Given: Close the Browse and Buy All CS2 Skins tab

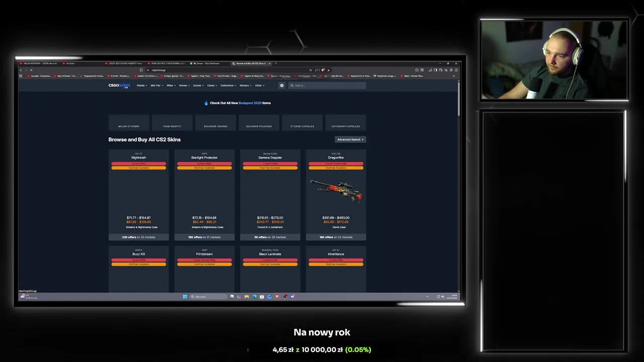Looking at the screenshot, I should click(x=270, y=63).
